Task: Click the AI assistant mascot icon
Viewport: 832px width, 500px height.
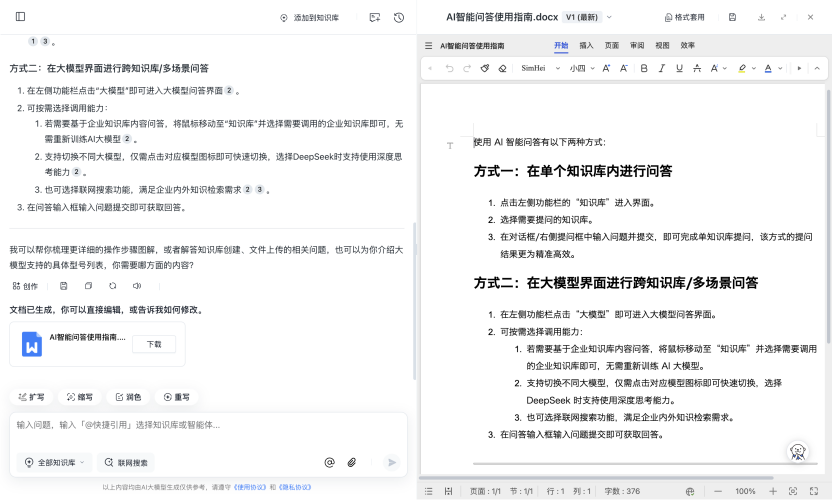Action: [x=798, y=452]
